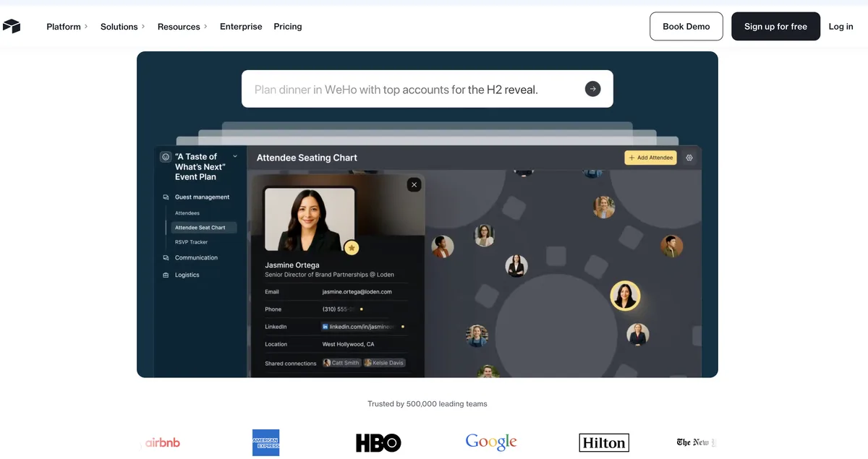Viewport: 868px width, 459px height.
Task: Click Senior Director of Brand Partnerships text
Action: pyautogui.click(x=329, y=275)
